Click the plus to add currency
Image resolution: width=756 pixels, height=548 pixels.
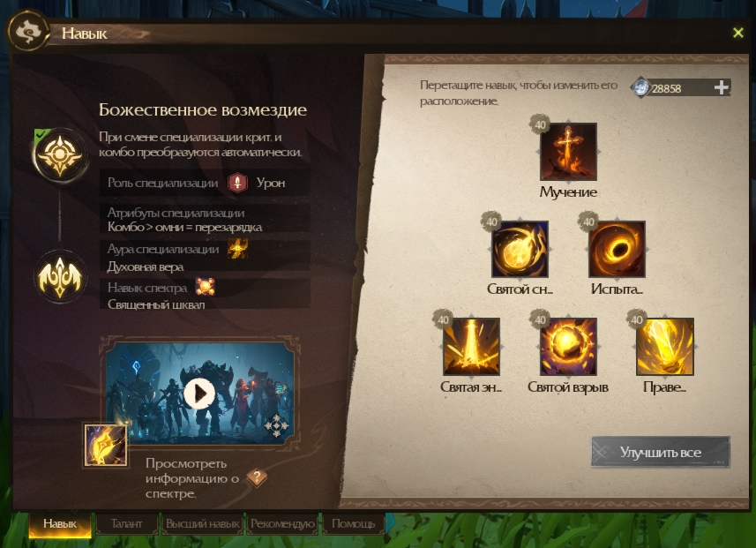tap(722, 87)
